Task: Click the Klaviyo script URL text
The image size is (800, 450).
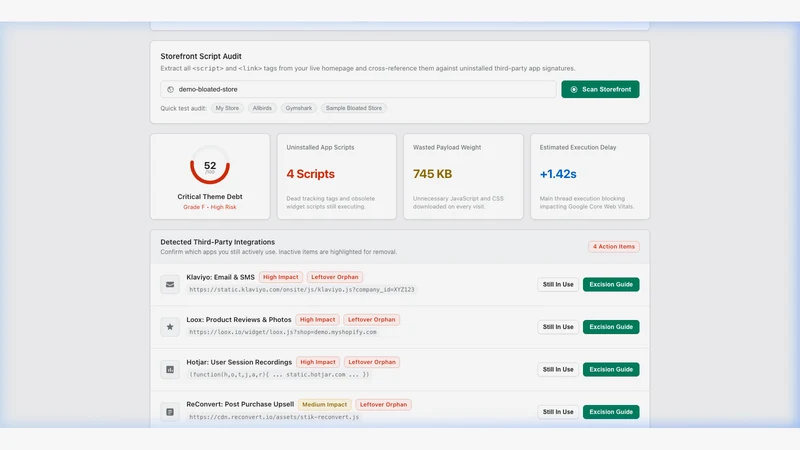Action: pos(302,289)
